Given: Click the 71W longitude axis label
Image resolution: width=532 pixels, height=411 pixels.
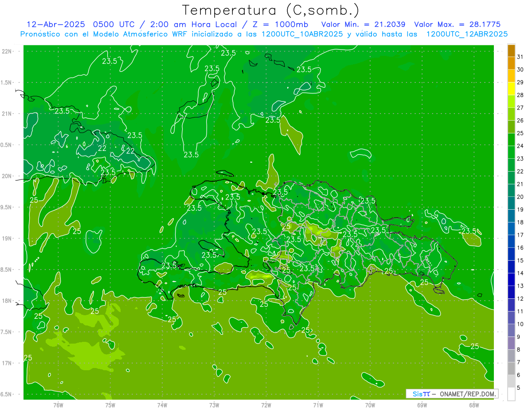Looking at the screenshot, I should click(318, 405).
